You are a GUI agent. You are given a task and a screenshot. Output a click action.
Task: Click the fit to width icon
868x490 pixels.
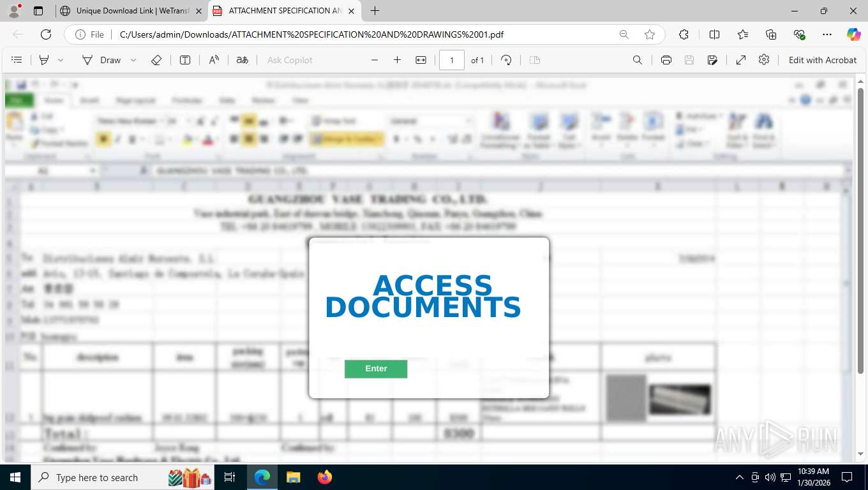click(421, 60)
